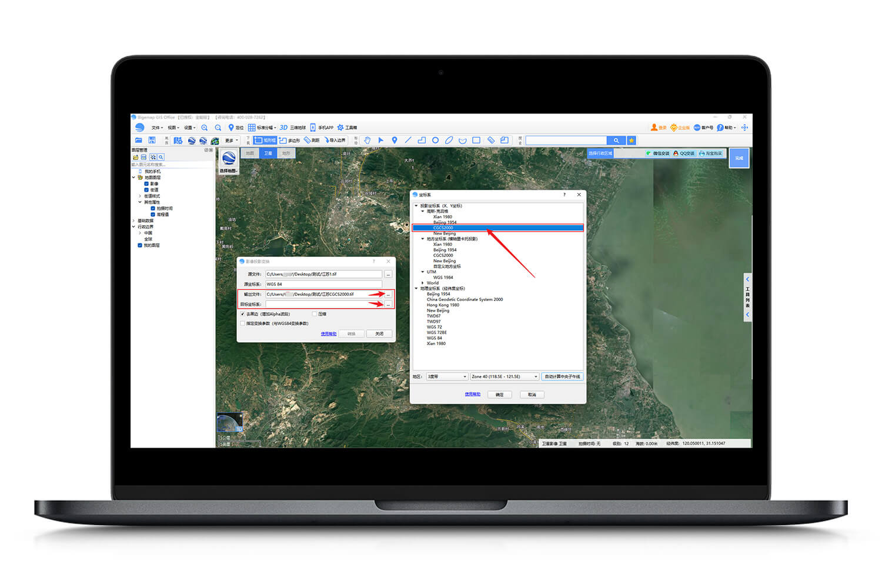Select WGS 84 in coordinate list
882x588 pixels.
[x=435, y=338]
